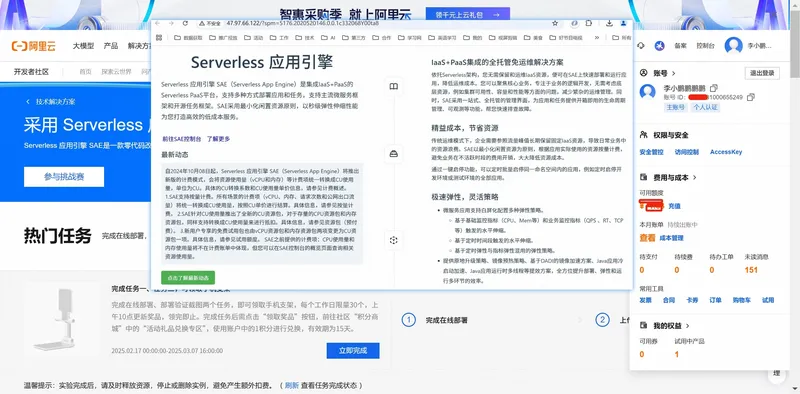Viewport: 800px width, 394px height.
Task: Expand the 账号 section chevron
Action: tap(673, 73)
